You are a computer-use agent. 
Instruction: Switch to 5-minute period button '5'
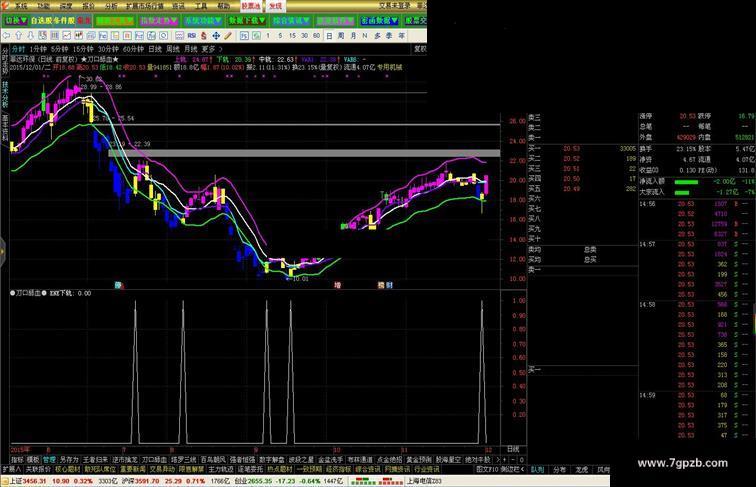(280, 36)
